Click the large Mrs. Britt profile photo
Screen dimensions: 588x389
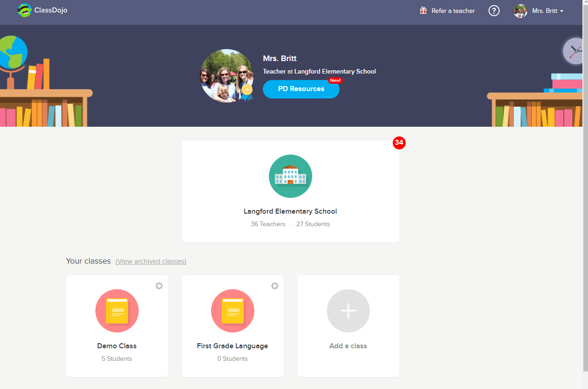pos(227,76)
